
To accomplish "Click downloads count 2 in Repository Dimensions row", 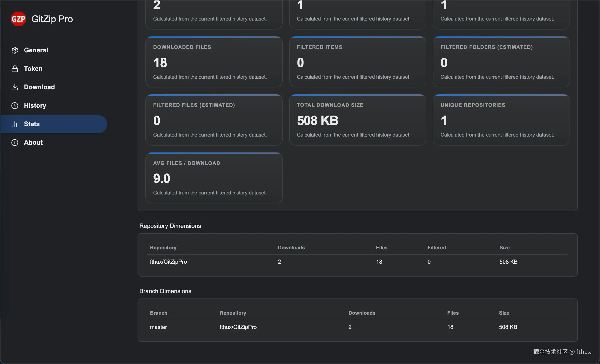I will click(279, 262).
